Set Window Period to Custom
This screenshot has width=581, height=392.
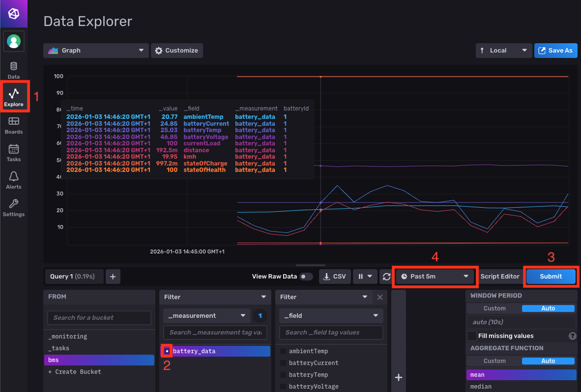tap(494, 308)
